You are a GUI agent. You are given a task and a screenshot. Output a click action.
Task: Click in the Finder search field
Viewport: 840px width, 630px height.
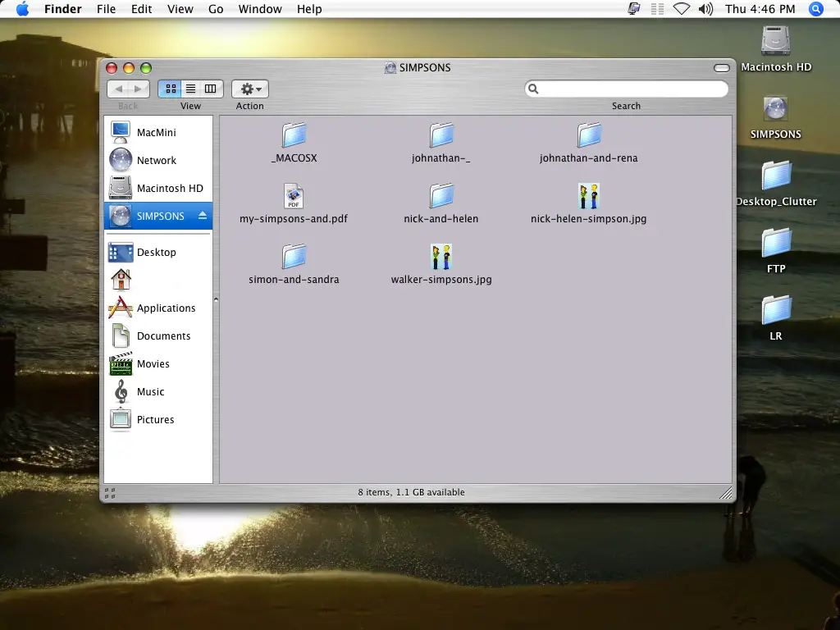(626, 89)
